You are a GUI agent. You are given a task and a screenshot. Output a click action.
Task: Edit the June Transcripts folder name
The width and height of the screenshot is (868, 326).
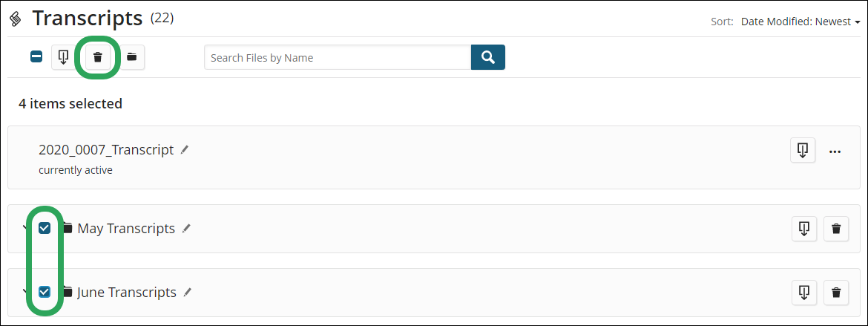coord(188,292)
